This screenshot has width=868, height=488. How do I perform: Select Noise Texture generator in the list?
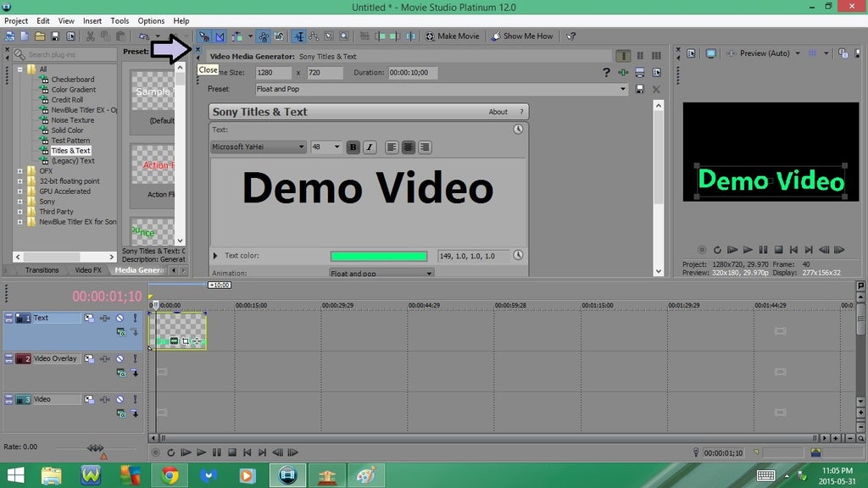73,120
